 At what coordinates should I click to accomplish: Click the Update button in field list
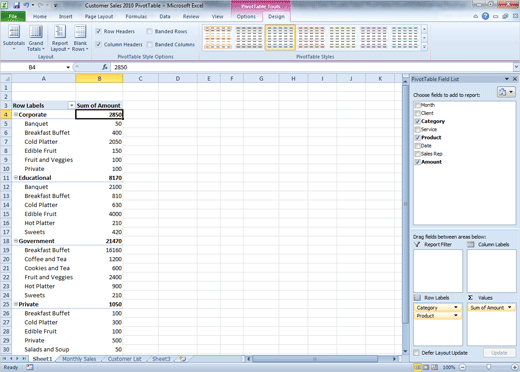[x=499, y=353]
